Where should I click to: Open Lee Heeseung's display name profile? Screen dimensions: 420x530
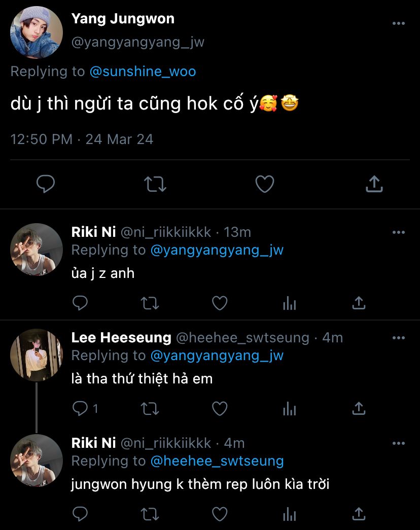[121, 337]
